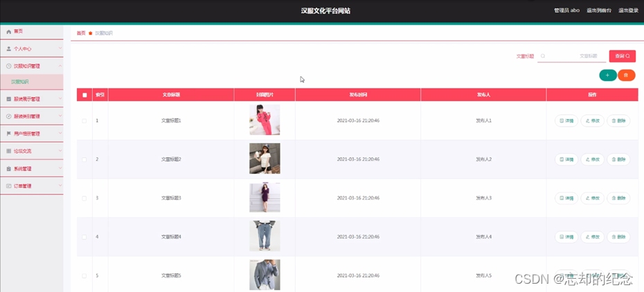Click the orange trash batch-delete button

click(x=626, y=75)
